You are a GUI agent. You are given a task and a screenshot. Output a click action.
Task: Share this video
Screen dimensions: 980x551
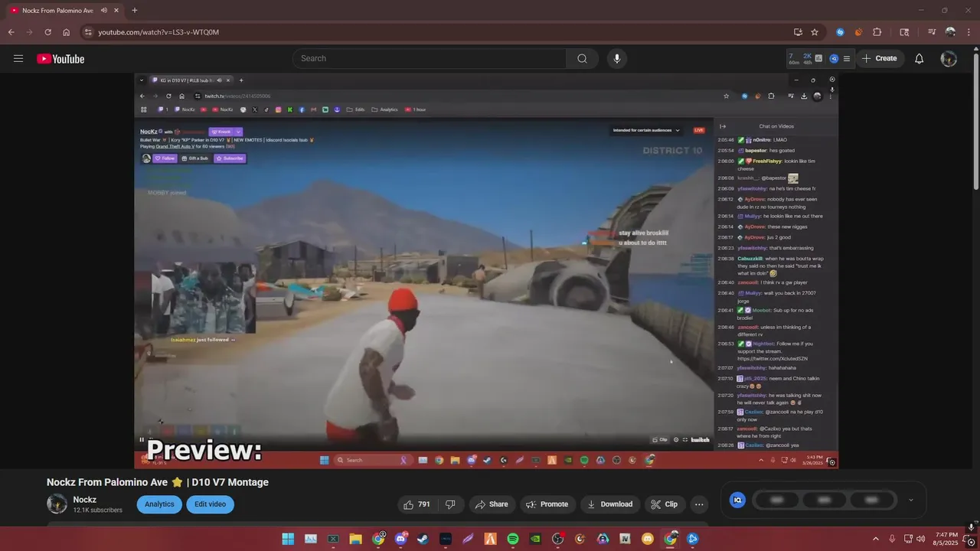coord(492,504)
